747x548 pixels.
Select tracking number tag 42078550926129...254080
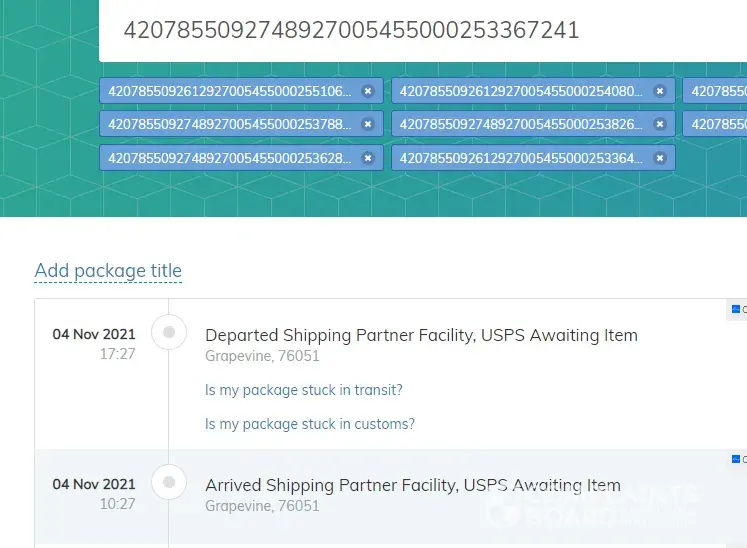521,91
